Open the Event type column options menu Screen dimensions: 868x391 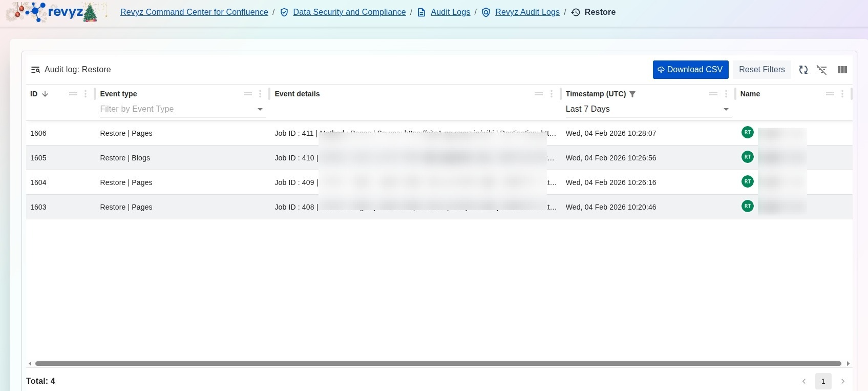click(260, 94)
